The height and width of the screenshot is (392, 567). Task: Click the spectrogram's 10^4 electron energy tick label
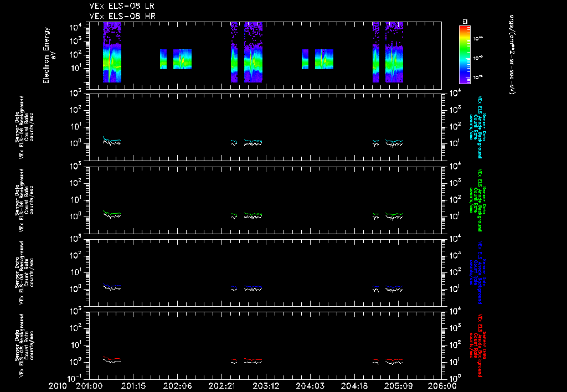(x=75, y=28)
